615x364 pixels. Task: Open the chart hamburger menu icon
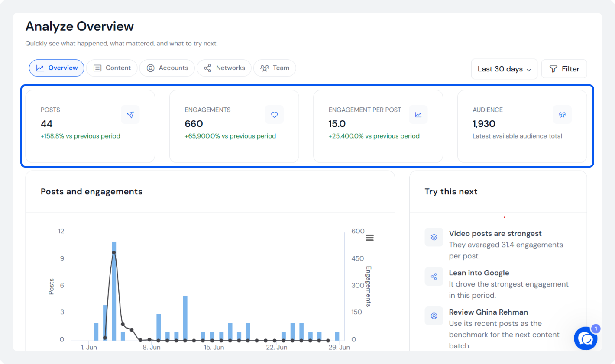click(369, 238)
